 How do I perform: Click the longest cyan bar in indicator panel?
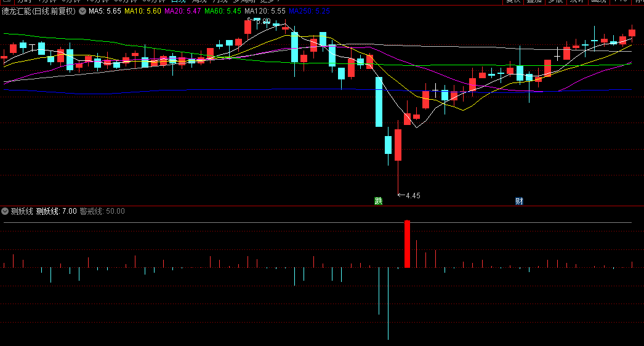[388, 304]
